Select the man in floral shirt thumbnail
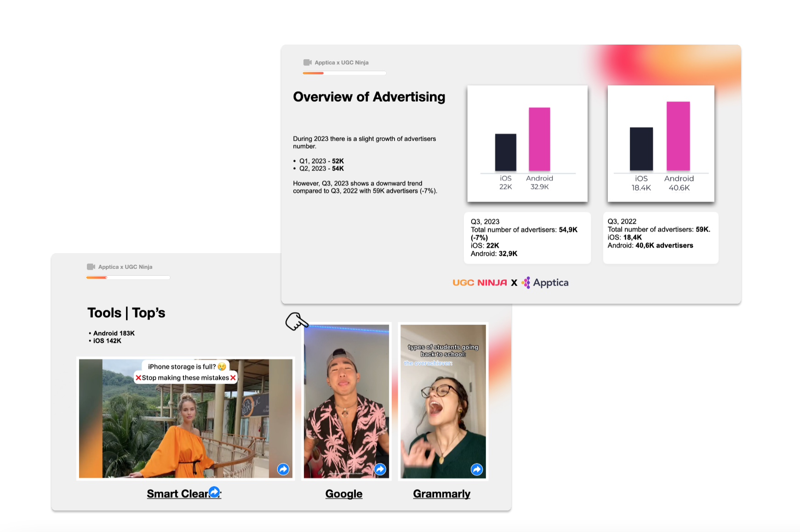Image resolution: width=800 pixels, height=532 pixels. pos(346,402)
